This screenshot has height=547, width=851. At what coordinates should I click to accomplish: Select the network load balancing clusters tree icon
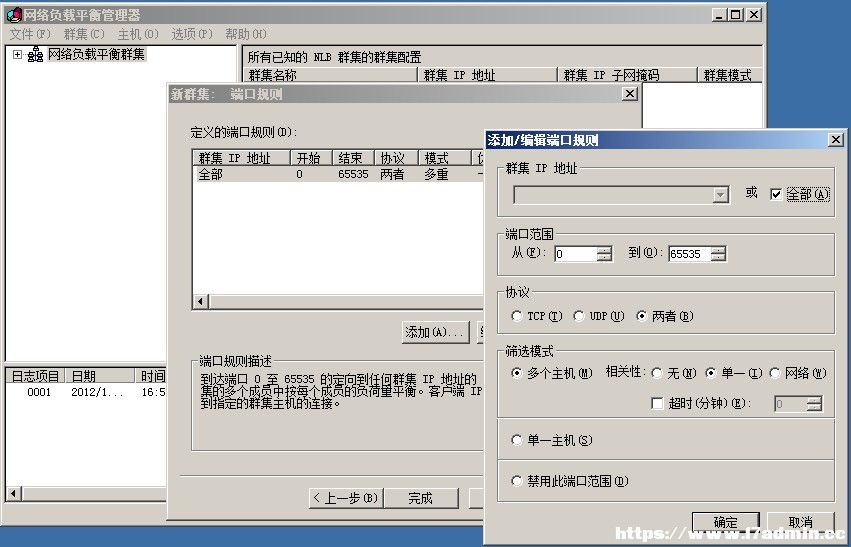(35, 54)
